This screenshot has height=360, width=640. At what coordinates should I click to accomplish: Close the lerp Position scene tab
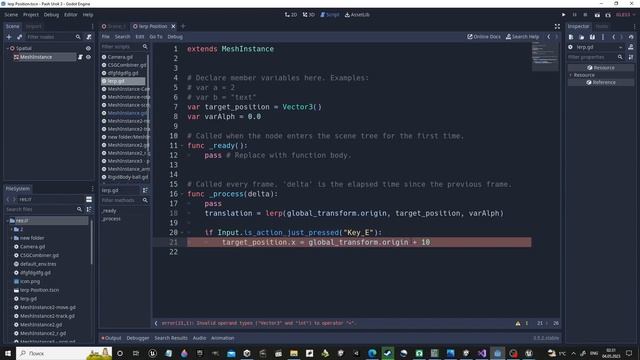pyautogui.click(x=173, y=26)
